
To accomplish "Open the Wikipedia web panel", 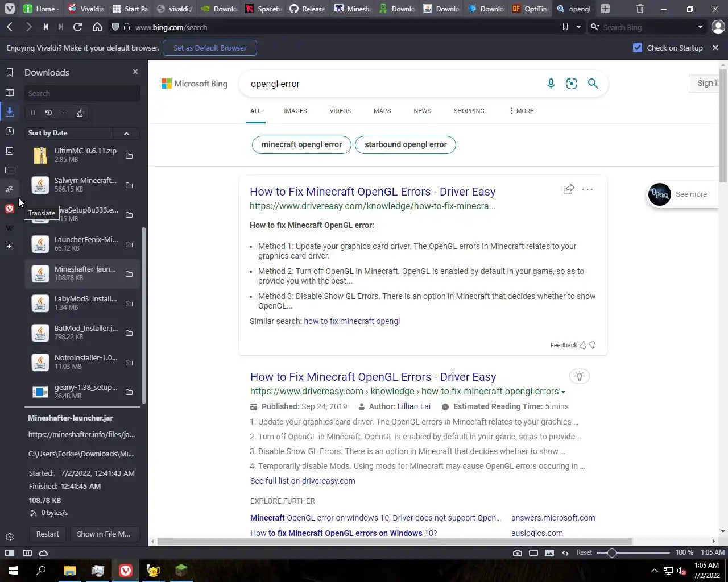I will (10, 228).
